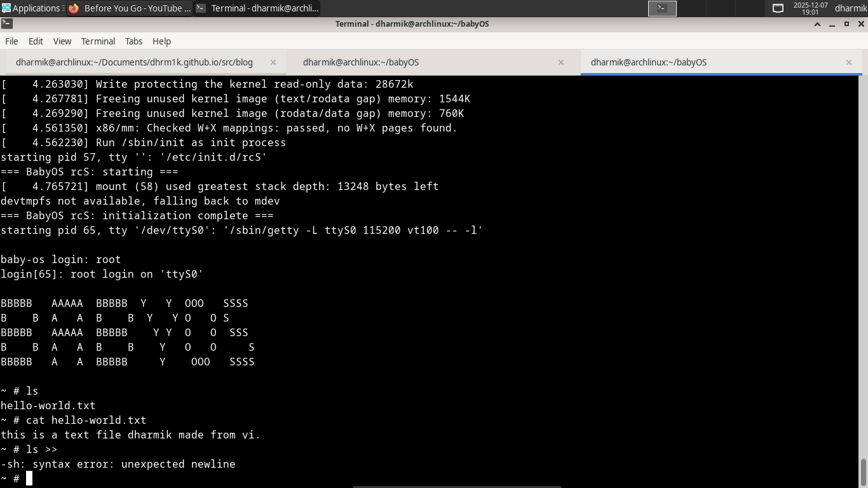Open the Terminal menu
This screenshot has height=488, width=868.
(x=98, y=41)
